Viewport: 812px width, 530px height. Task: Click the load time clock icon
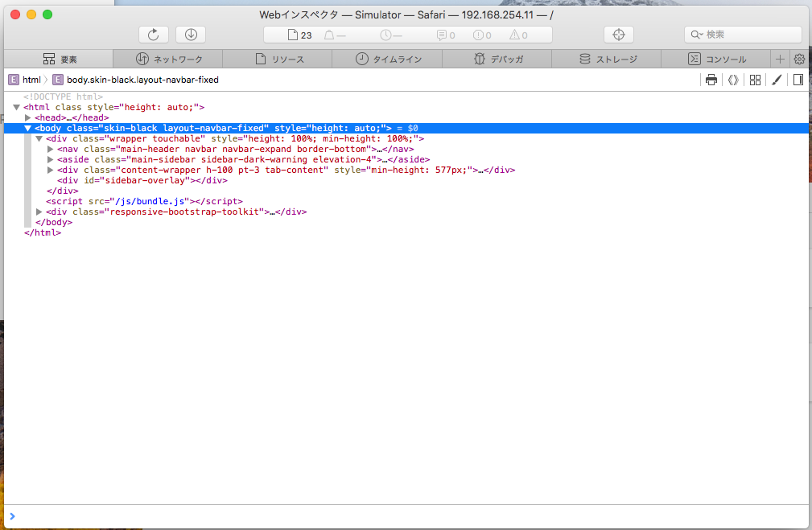pos(385,35)
